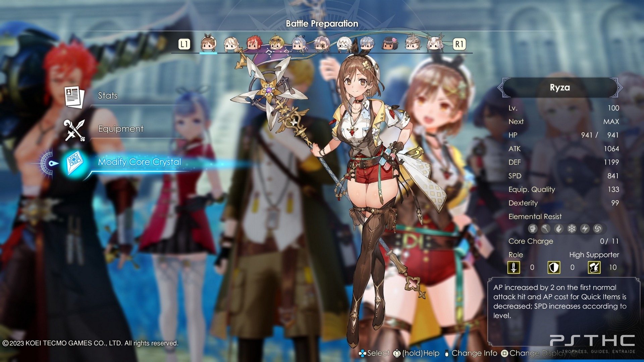Click the lightning bolt resist icon
This screenshot has height=362, width=644.
(x=585, y=229)
